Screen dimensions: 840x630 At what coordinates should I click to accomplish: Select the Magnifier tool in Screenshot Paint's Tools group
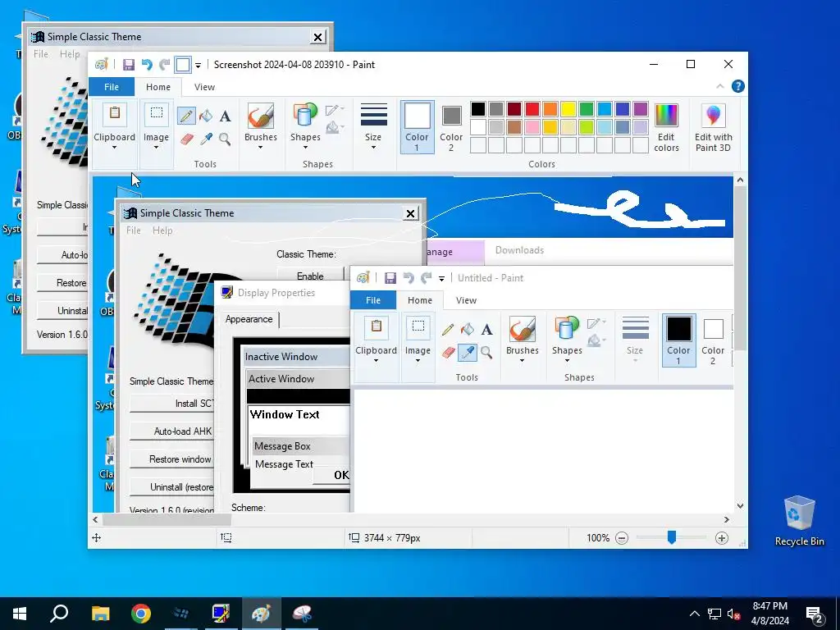(x=225, y=139)
